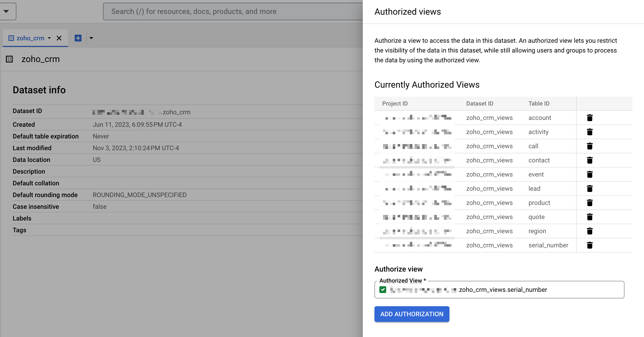
Task: Click the quote table ID cell
Action: point(536,217)
